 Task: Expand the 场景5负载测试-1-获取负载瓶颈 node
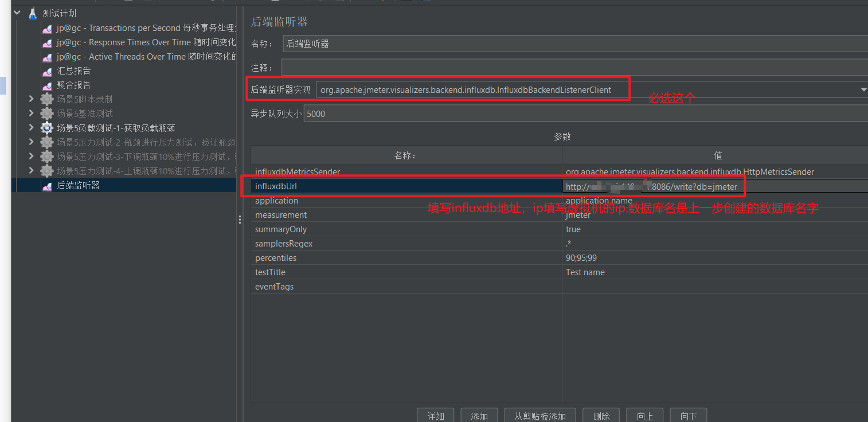point(32,128)
